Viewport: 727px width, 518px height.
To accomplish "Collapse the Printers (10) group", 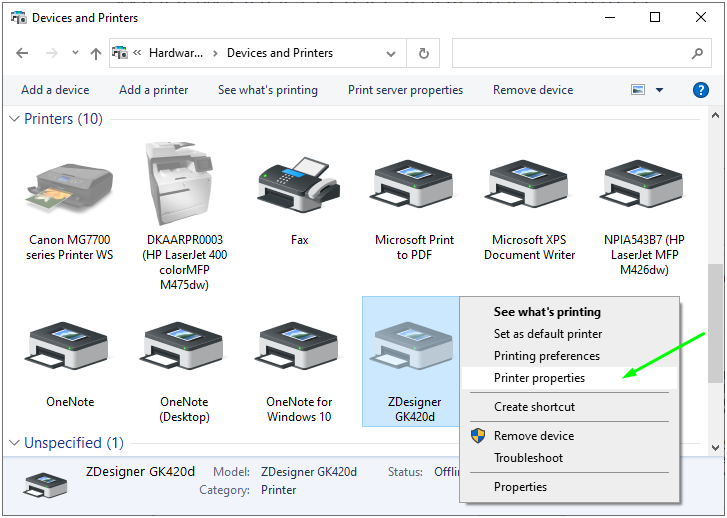I will (14, 119).
